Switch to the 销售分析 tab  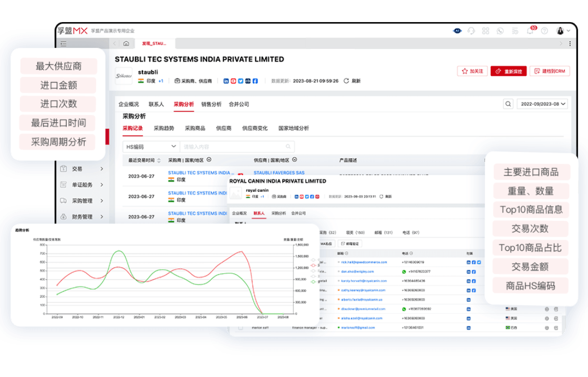click(211, 104)
